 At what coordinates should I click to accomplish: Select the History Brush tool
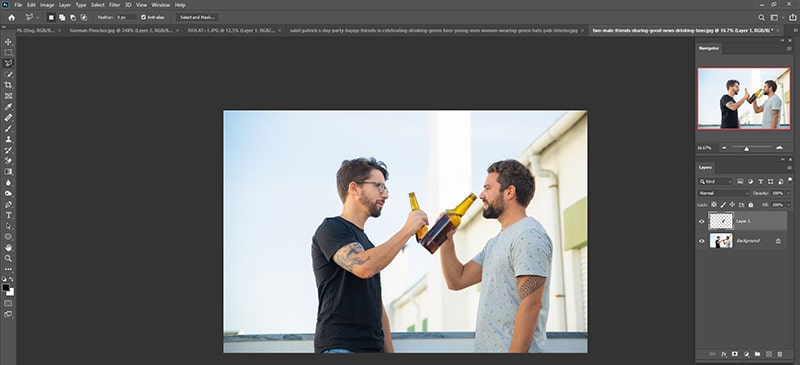[8, 150]
